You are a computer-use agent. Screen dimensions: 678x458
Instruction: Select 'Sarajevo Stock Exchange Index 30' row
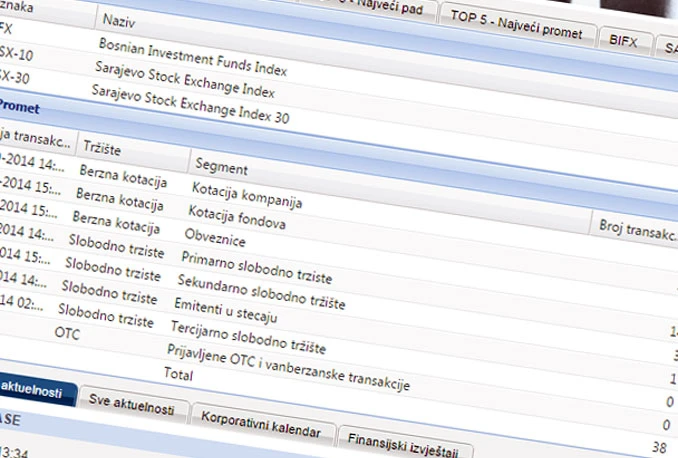(190, 103)
